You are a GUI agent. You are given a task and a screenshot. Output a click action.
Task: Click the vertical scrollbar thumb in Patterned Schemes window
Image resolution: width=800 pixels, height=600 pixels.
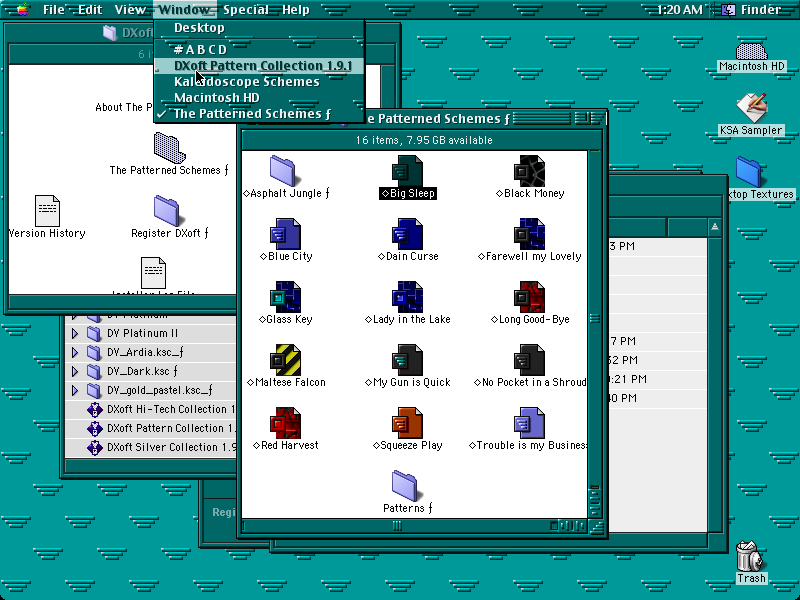595,319
